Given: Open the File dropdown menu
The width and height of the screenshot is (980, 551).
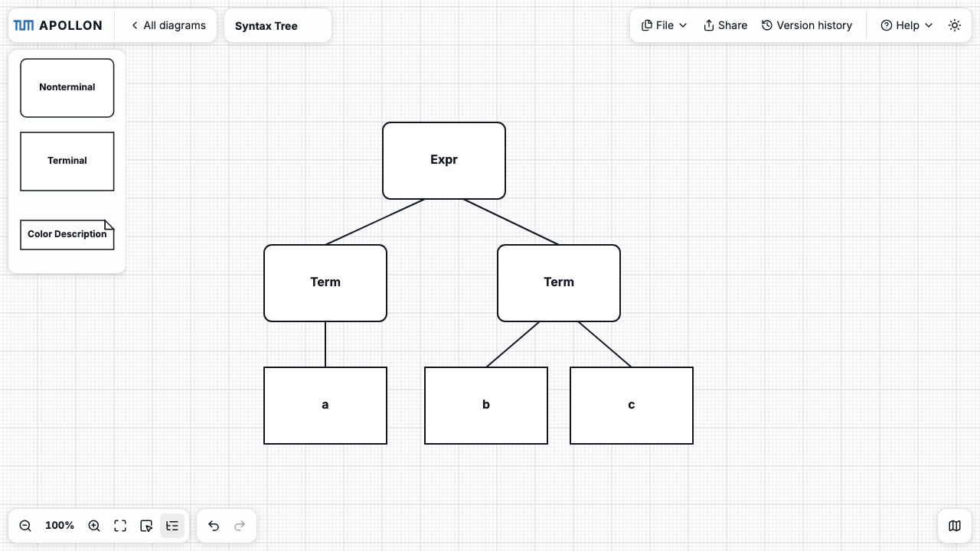Looking at the screenshot, I should 664,25.
